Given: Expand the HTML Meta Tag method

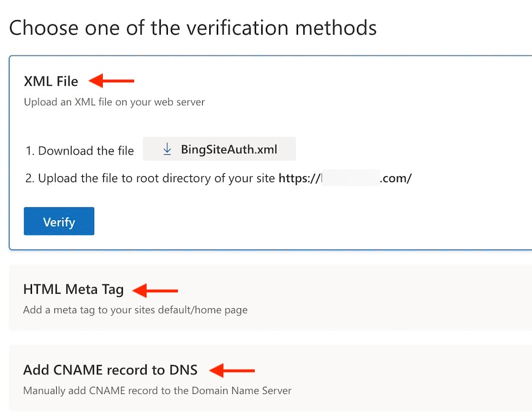Looking at the screenshot, I should [x=73, y=290].
